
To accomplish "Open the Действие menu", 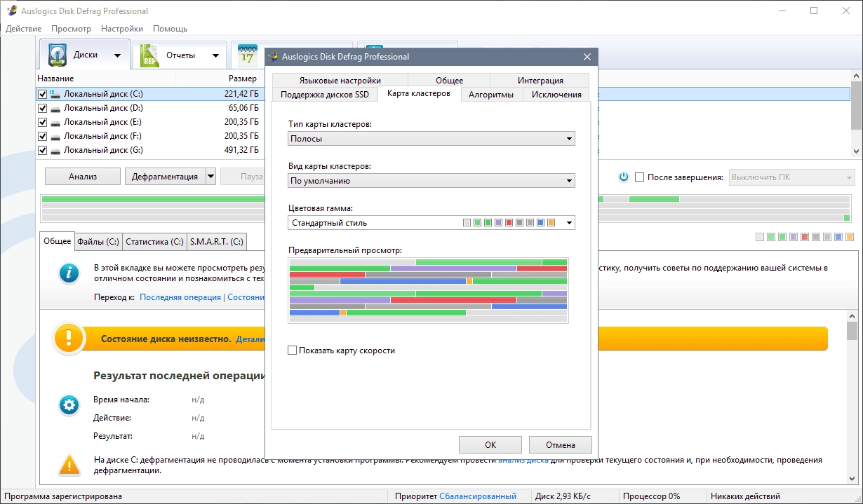I will tap(23, 29).
